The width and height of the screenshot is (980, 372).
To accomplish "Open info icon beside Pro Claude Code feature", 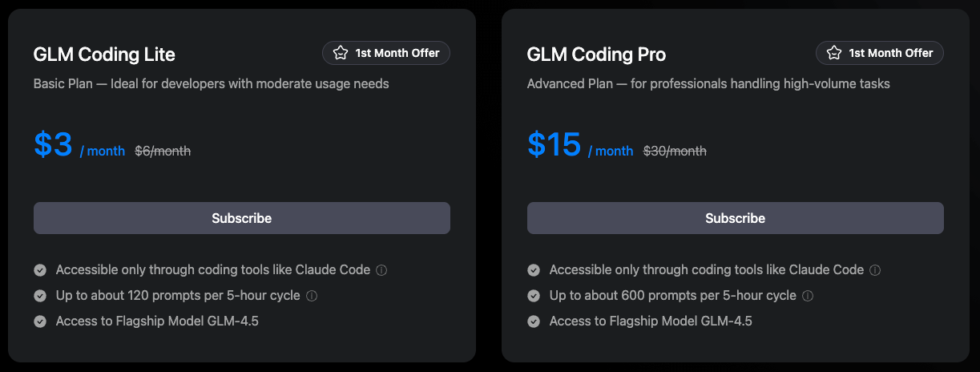I will 875,270.
